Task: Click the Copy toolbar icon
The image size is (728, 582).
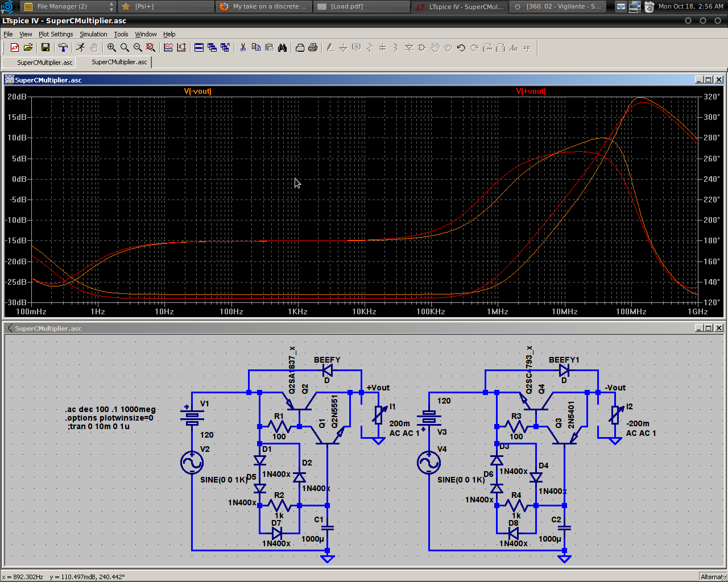Action: click(256, 48)
